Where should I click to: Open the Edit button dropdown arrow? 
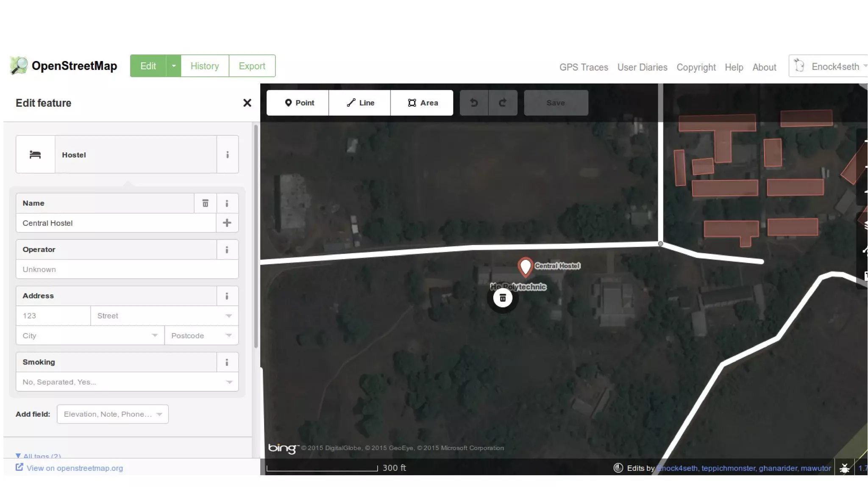(173, 66)
